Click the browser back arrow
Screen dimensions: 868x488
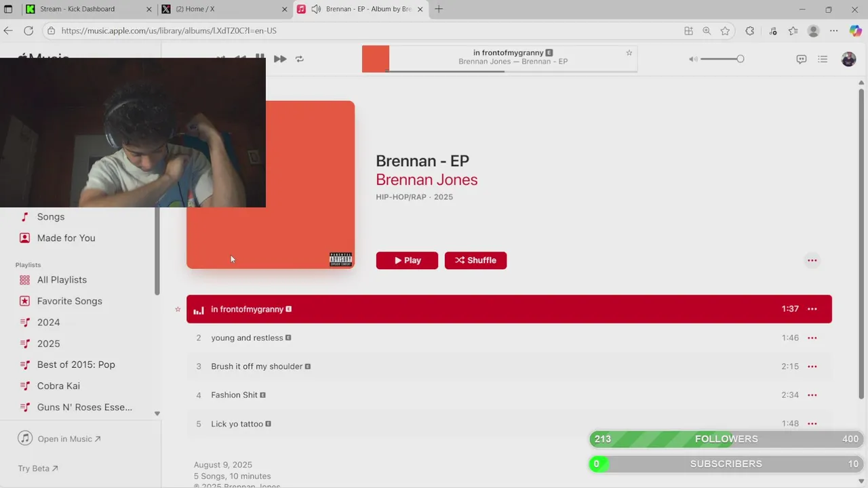[x=8, y=30]
